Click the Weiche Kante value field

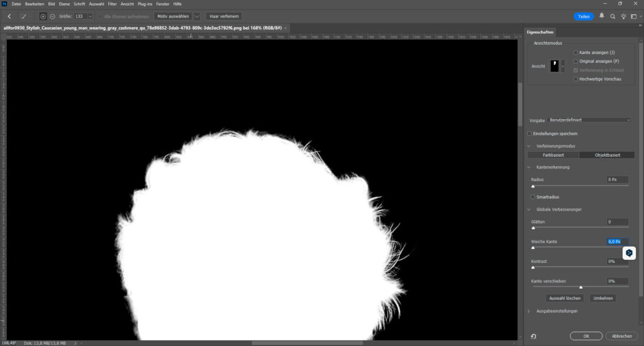(x=618, y=242)
